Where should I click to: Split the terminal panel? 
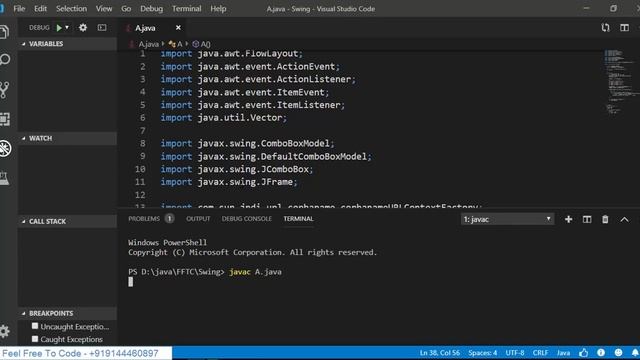(x=587, y=219)
